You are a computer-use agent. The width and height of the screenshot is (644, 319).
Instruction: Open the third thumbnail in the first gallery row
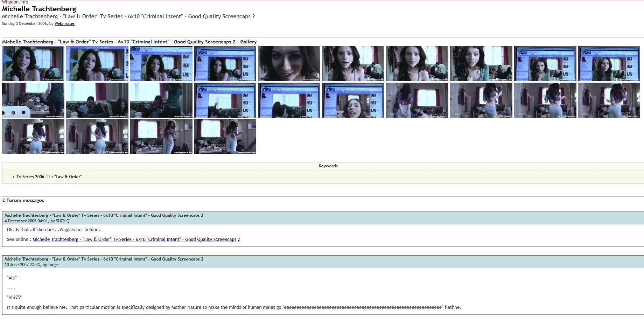(x=161, y=64)
